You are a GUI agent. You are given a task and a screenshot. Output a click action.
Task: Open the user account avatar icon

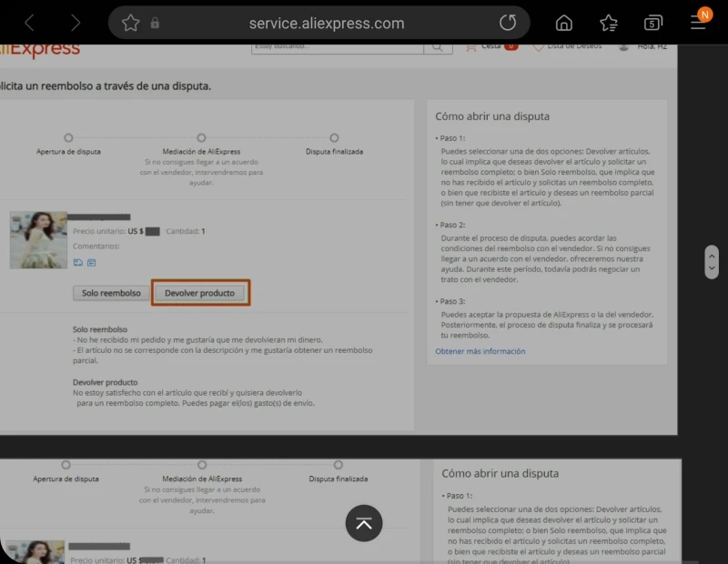point(623,47)
